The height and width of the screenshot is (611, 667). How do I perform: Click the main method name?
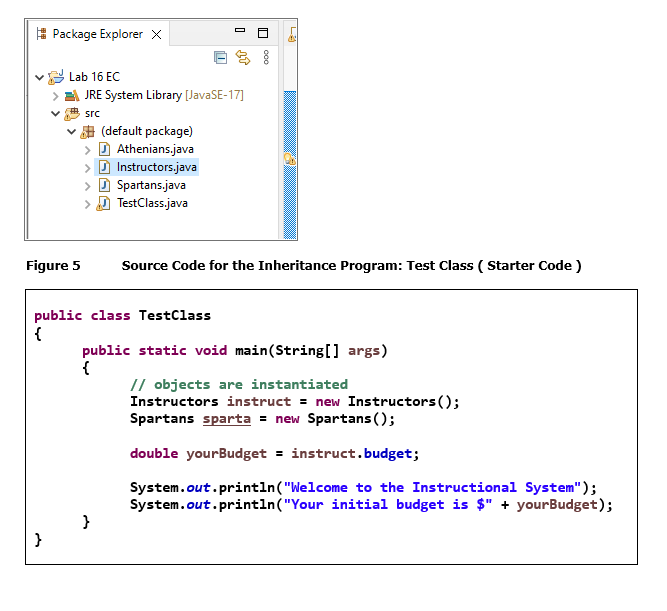point(251,351)
